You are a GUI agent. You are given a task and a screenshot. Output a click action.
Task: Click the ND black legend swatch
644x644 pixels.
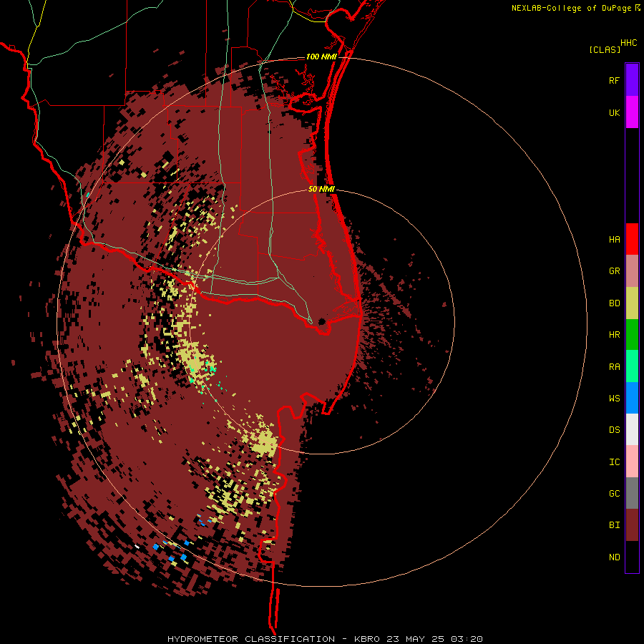632,557
